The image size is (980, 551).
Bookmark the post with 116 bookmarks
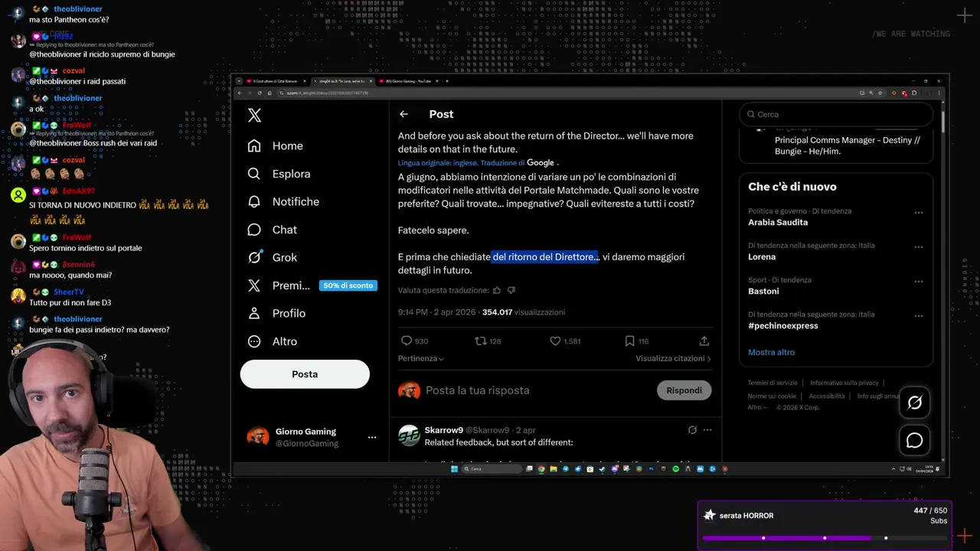coord(629,341)
